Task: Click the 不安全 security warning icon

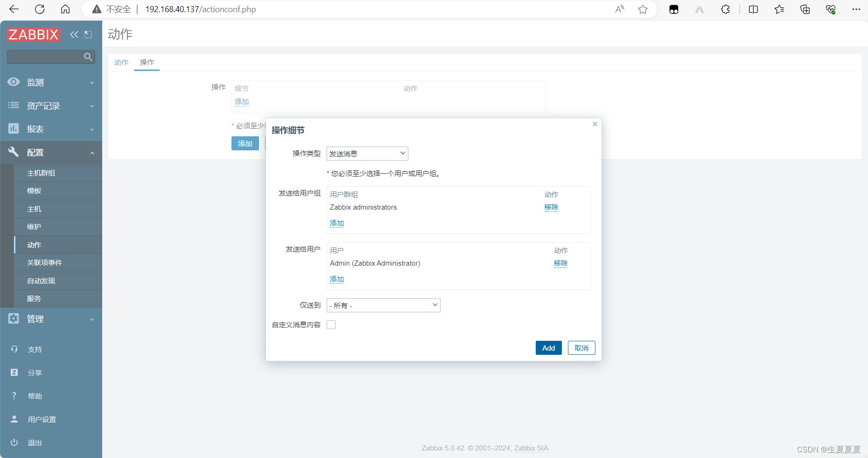Action: [97, 9]
